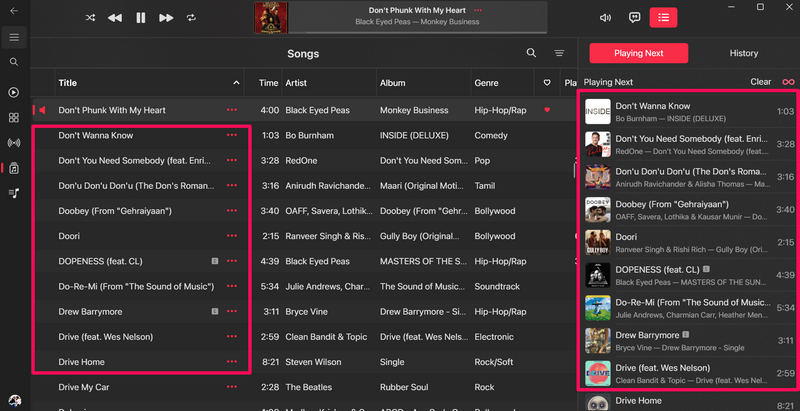Switch to the History tab
This screenshot has width=800, height=411.
pyautogui.click(x=743, y=53)
